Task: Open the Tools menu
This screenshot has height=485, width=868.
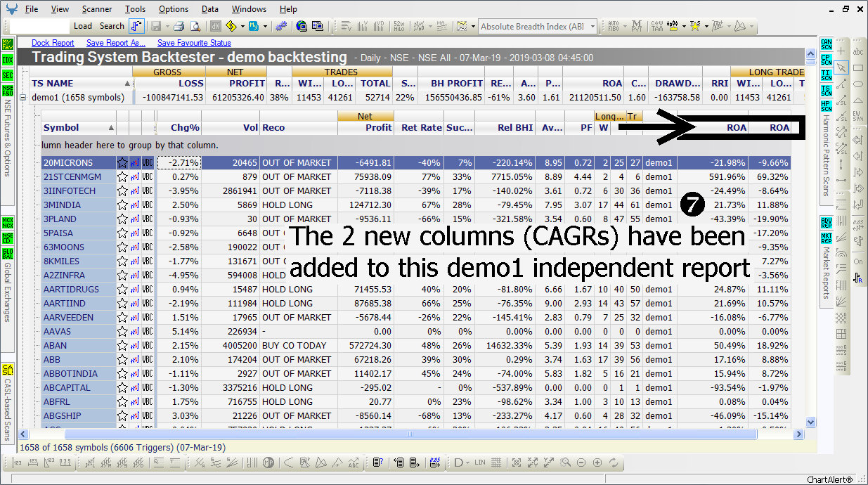Action: [136, 9]
